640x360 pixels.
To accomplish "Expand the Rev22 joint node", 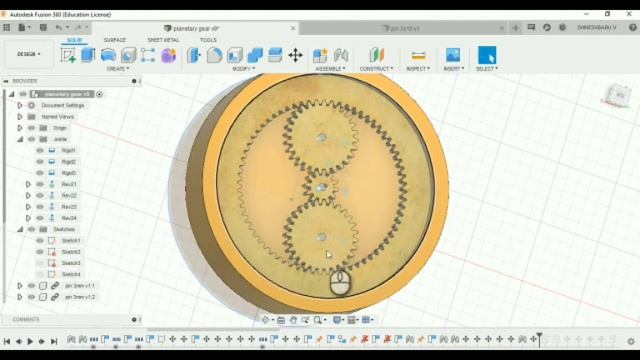I will click(x=28, y=196).
